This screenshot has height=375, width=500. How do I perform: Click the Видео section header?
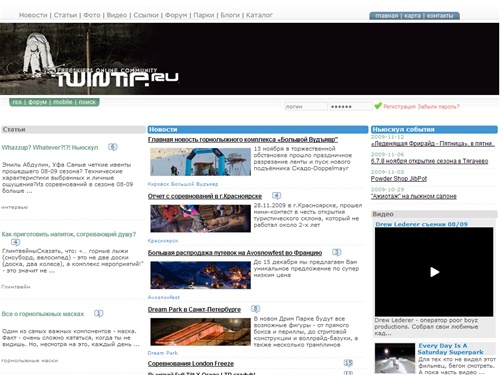point(434,214)
